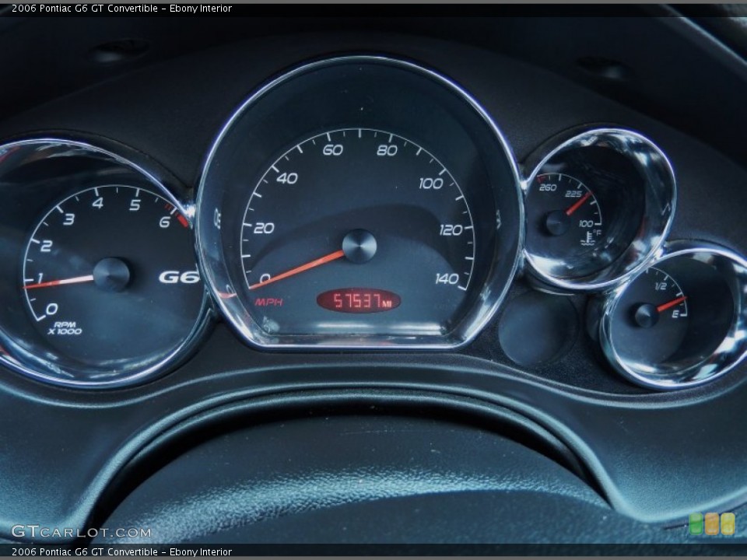Click the tachometer needle center hub

pyautogui.click(x=111, y=275)
